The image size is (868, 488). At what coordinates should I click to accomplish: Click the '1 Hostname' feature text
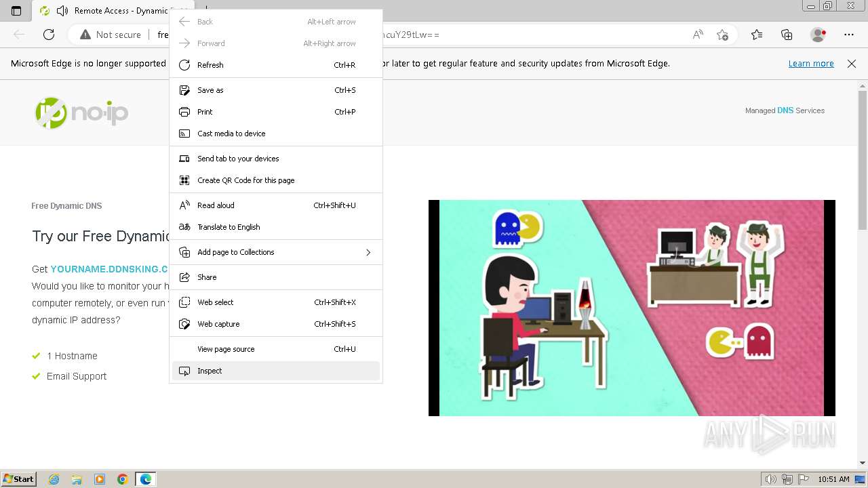point(72,356)
